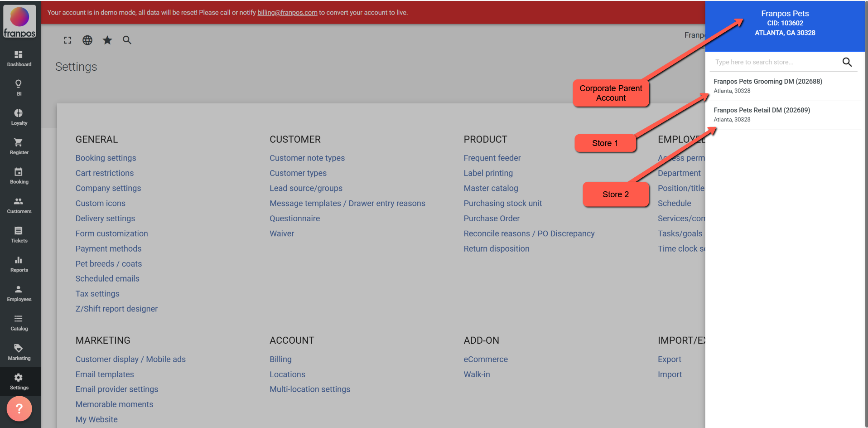Open Customer display / Mobile ads link

tap(130, 359)
